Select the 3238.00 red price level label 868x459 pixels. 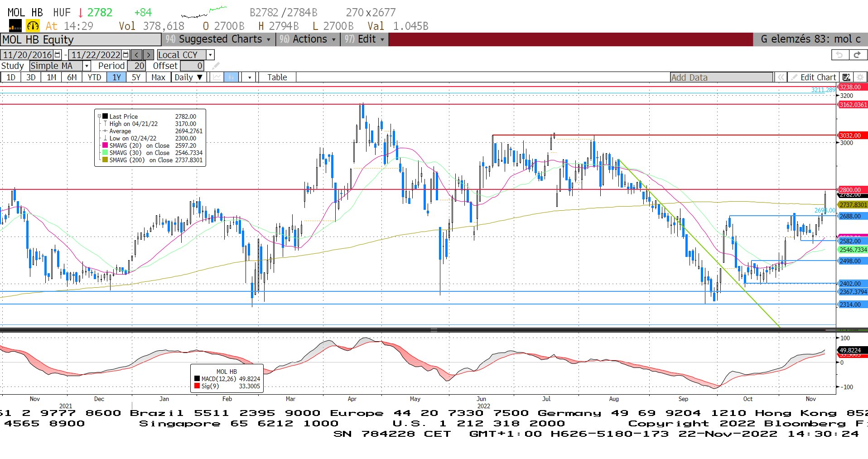852,87
